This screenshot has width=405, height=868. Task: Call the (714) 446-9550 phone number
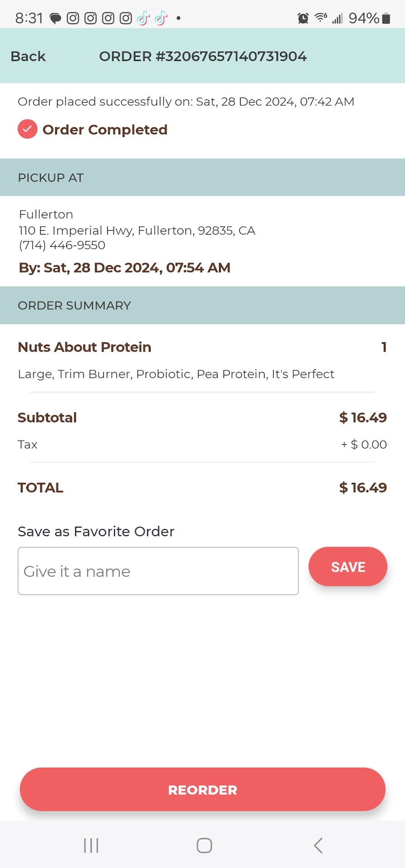pyautogui.click(x=62, y=245)
